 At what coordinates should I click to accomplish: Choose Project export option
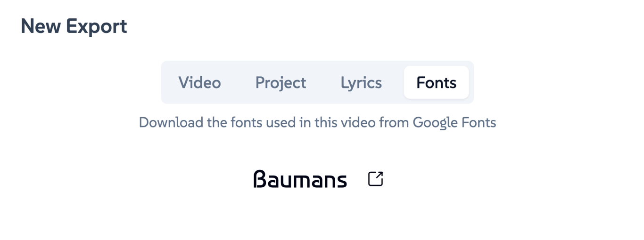click(x=281, y=82)
